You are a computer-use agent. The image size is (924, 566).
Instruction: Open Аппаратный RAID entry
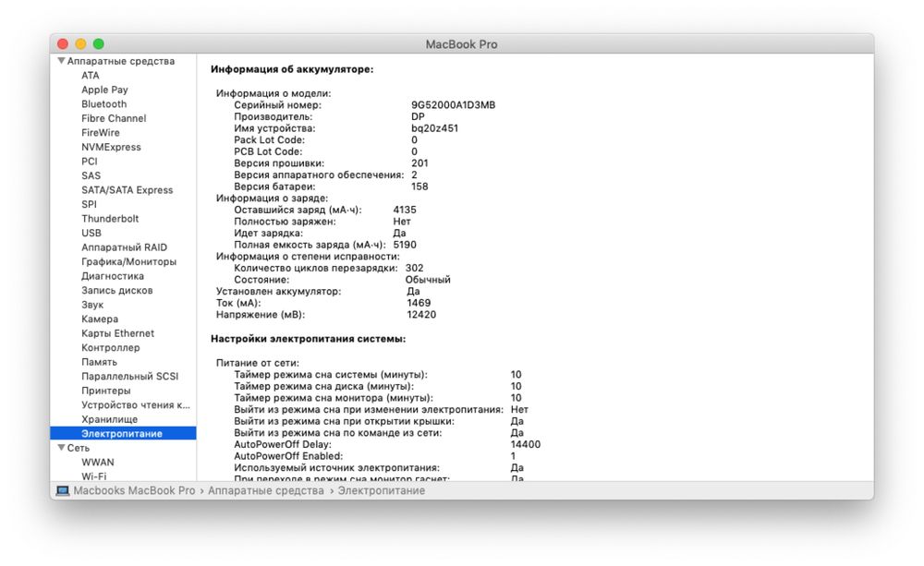124,247
